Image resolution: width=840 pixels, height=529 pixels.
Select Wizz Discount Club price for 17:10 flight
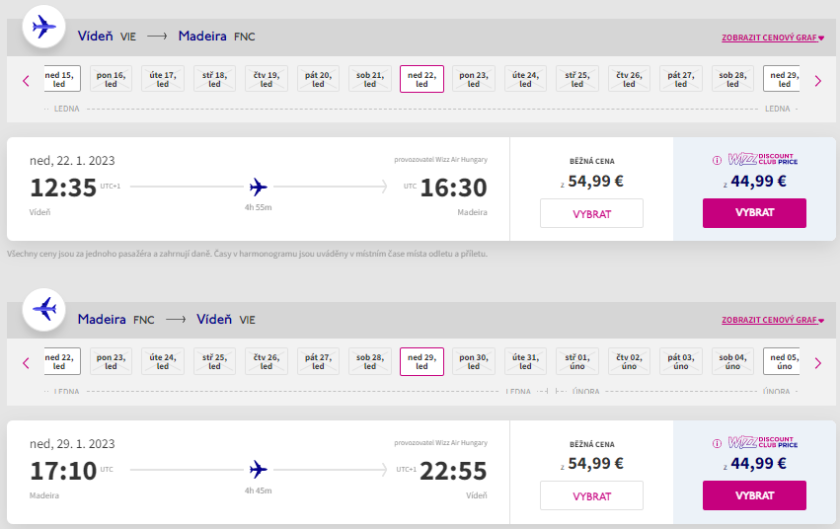coord(754,495)
